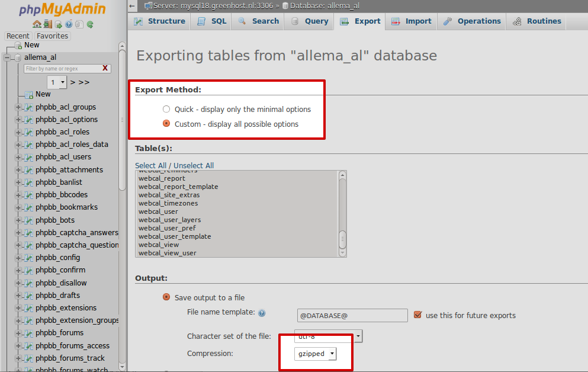588x372 pixels.
Task: Switch to the Search tab
Action: tap(259, 21)
